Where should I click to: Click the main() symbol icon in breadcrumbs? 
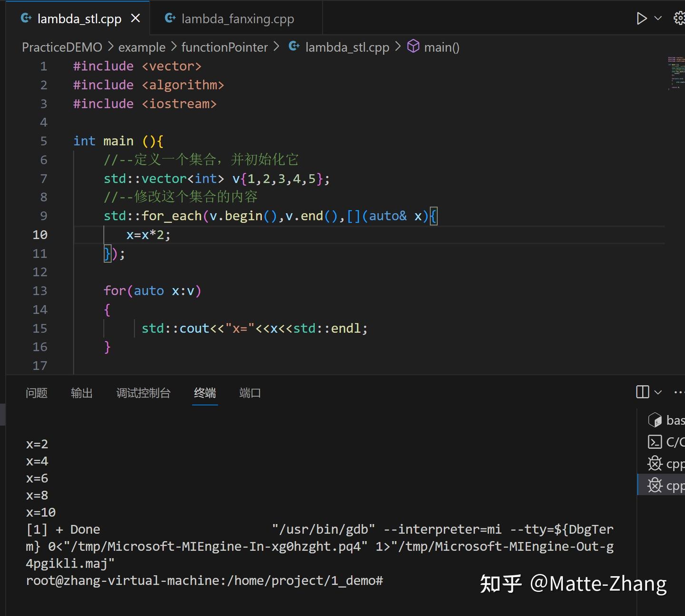[x=413, y=47]
